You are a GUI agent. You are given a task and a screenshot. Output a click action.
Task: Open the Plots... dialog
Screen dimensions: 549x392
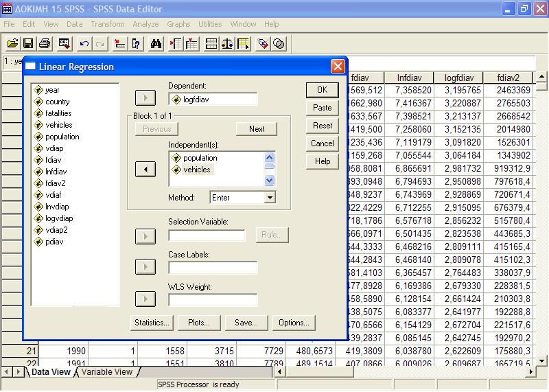(199, 323)
